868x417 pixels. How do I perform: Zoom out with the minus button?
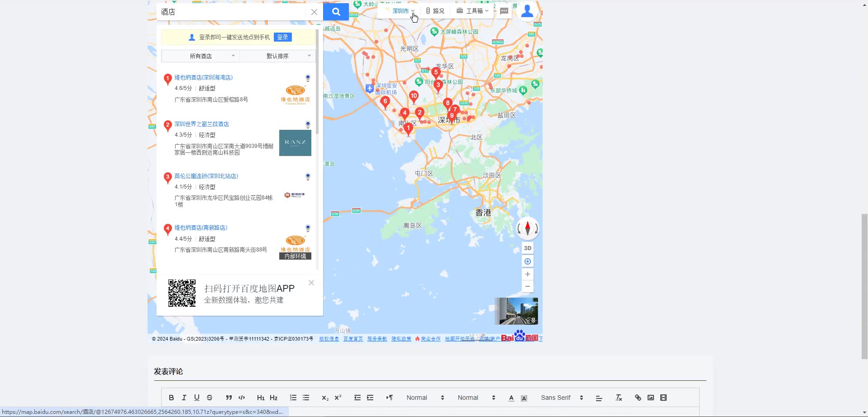[528, 286]
